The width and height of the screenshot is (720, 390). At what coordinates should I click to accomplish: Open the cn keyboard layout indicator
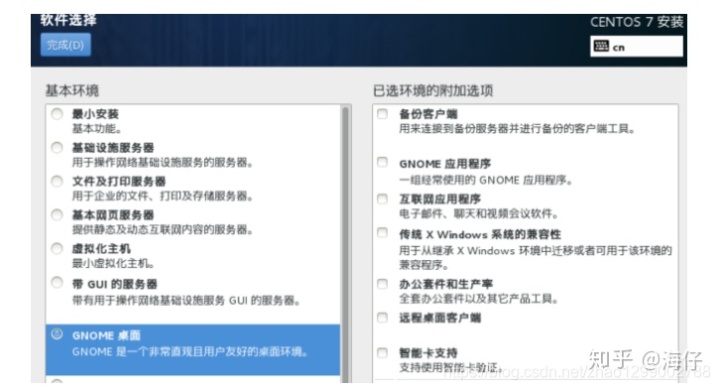click(x=636, y=47)
